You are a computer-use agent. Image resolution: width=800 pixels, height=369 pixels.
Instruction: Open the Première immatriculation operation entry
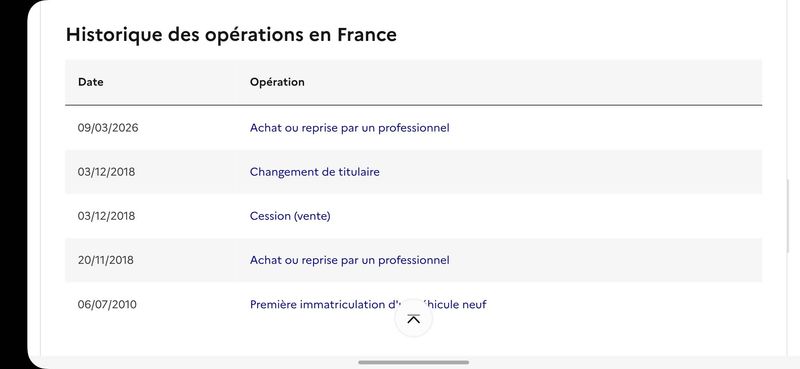pyautogui.click(x=368, y=305)
